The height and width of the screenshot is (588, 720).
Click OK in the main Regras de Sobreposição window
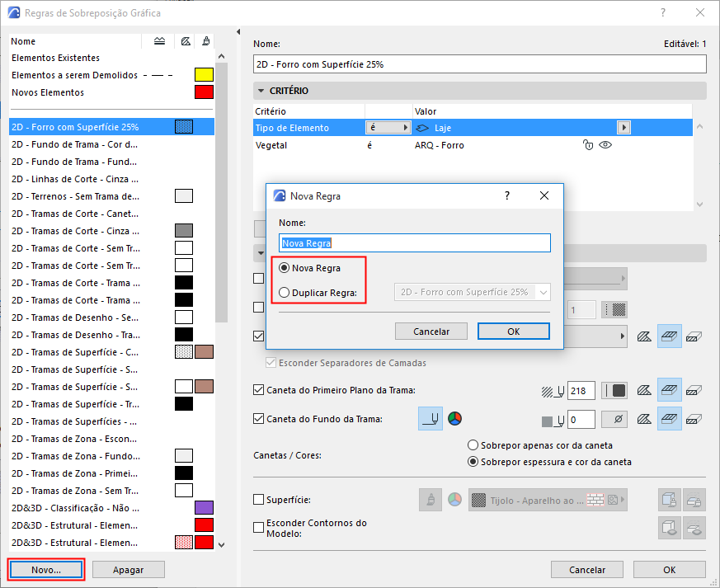coord(670,570)
